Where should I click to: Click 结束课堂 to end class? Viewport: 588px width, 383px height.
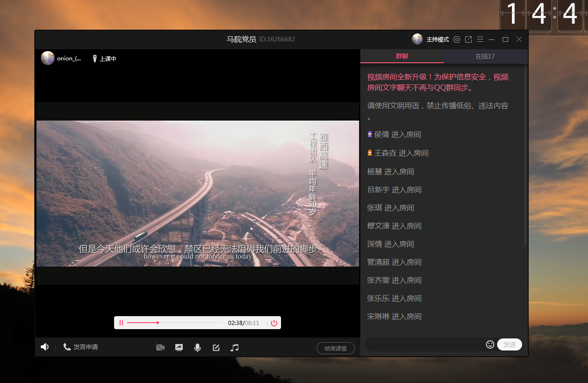point(335,348)
